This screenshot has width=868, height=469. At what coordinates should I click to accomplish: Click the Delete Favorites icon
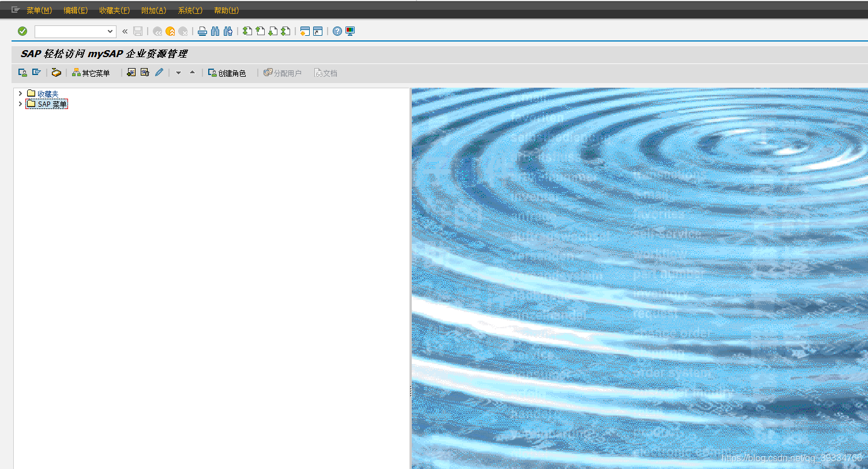[x=145, y=73]
